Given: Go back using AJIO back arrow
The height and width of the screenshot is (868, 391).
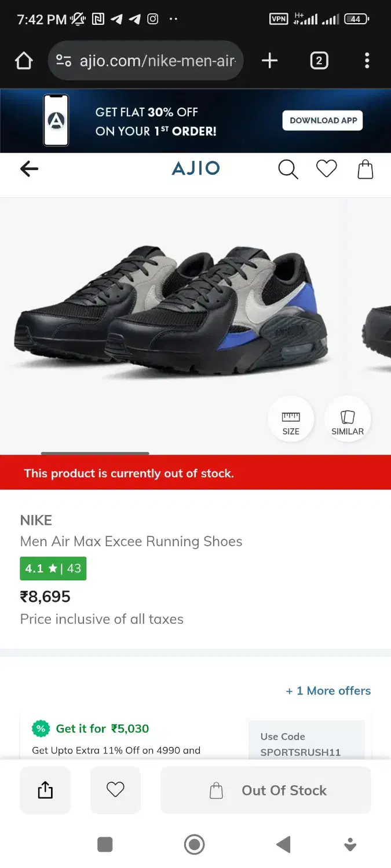Looking at the screenshot, I should [29, 168].
